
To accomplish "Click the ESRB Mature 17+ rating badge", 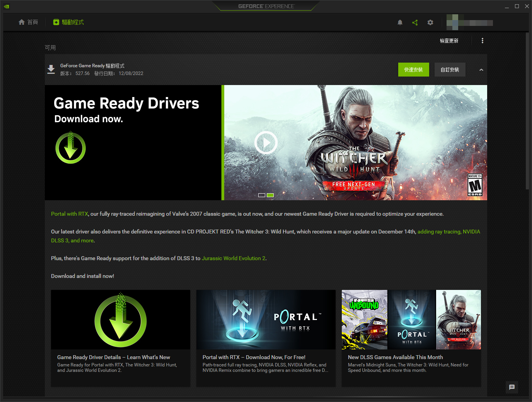I will click(x=475, y=185).
